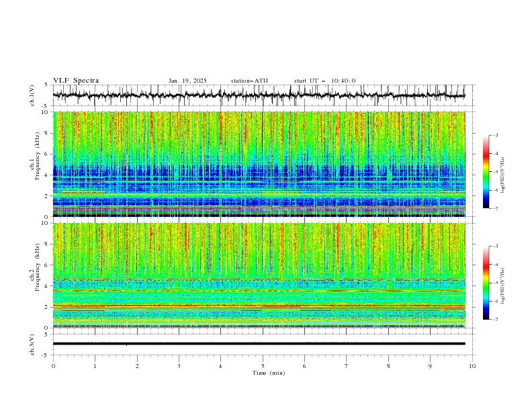Screen dimensions: 532x411
Task: Click the "-7" tick on ch.2 colorbar
Action: [496, 320]
